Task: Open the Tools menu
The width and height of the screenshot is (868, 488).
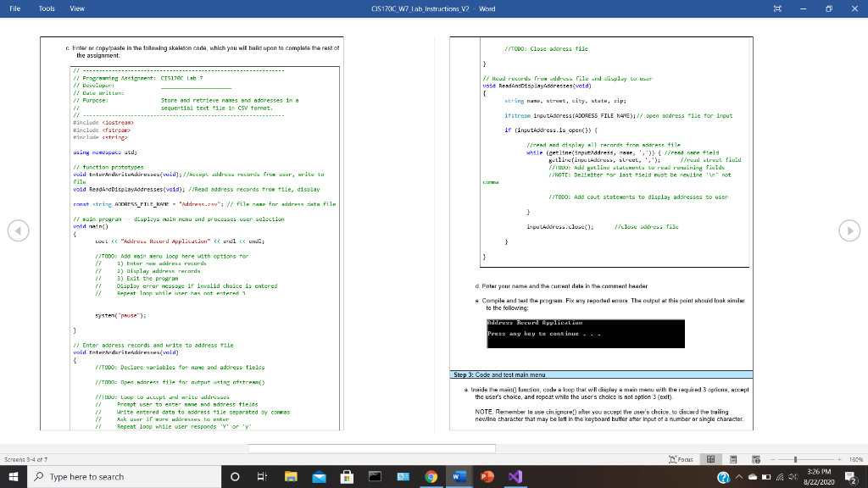Action: [x=47, y=8]
